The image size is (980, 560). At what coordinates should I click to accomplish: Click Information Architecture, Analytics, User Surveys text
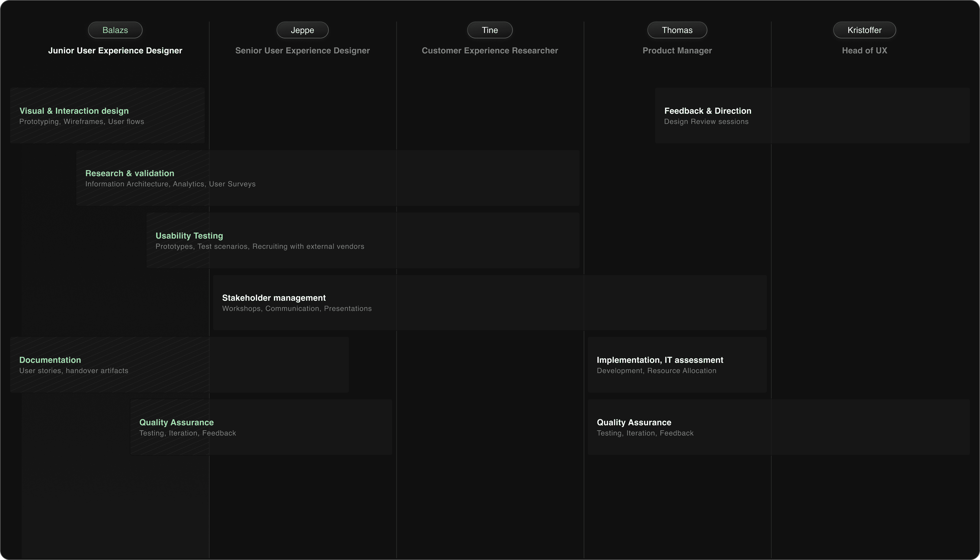click(170, 184)
